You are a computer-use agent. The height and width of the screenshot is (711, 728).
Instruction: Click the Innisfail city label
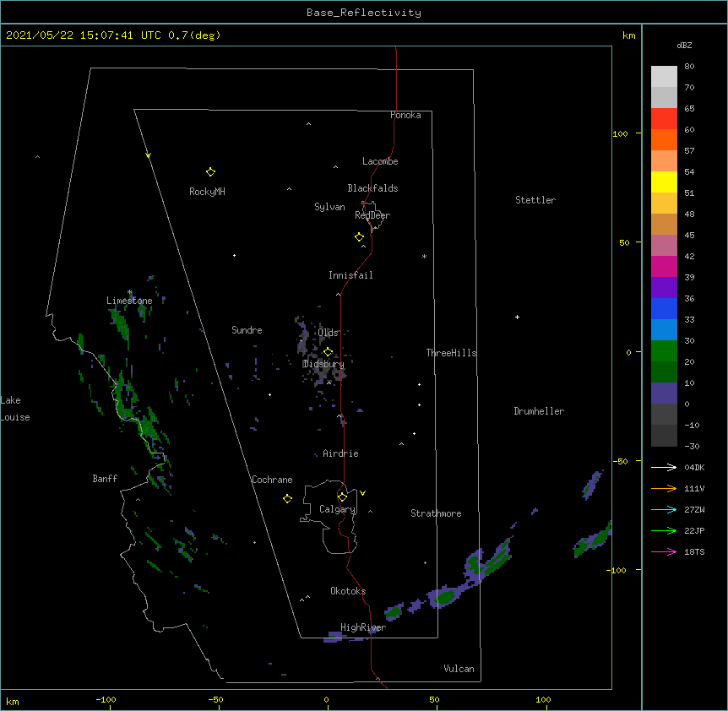[x=350, y=275]
